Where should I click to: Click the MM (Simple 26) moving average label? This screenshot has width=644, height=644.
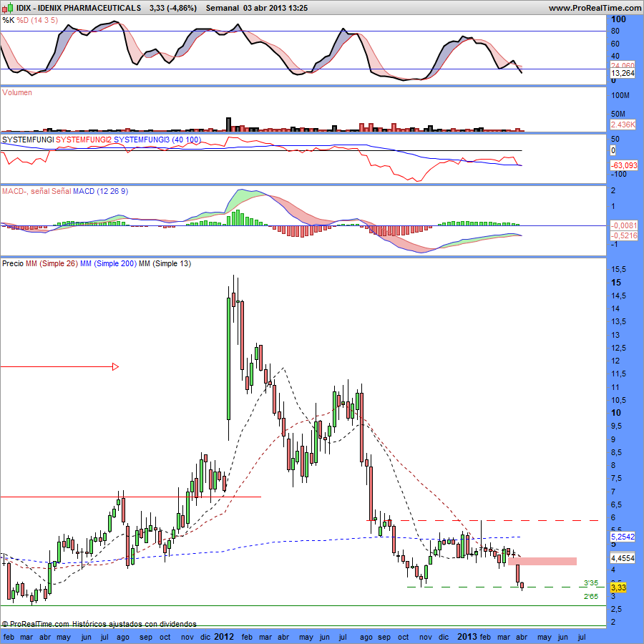coord(52,263)
